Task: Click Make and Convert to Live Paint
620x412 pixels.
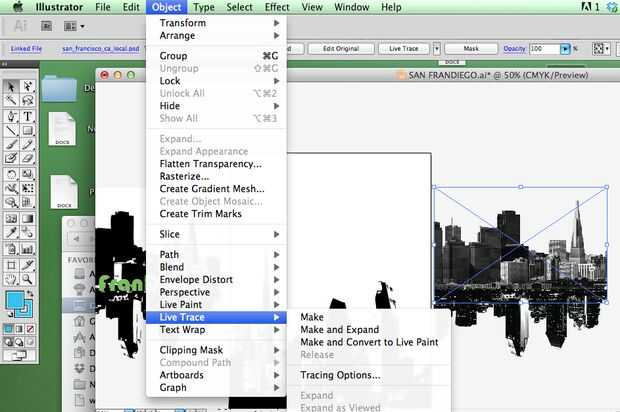Action: (x=369, y=342)
